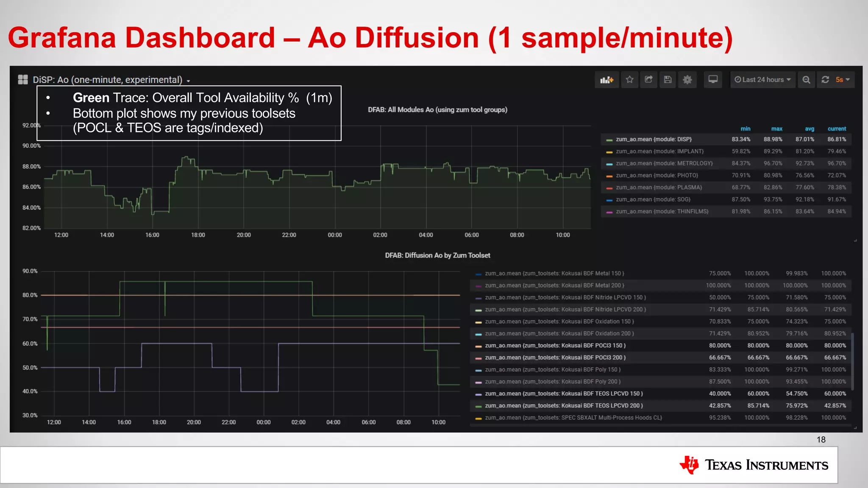
Task: Save the dashboard with disk icon
Action: [668, 80]
